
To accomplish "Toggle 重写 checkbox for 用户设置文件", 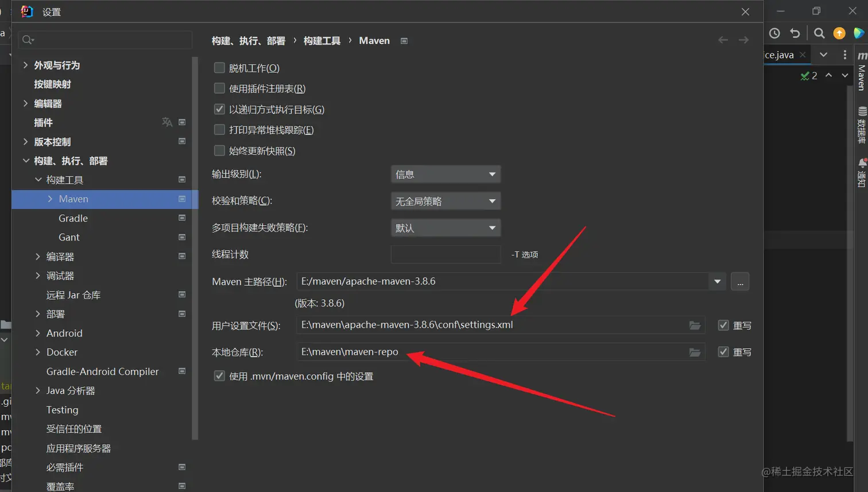I will pyautogui.click(x=723, y=326).
